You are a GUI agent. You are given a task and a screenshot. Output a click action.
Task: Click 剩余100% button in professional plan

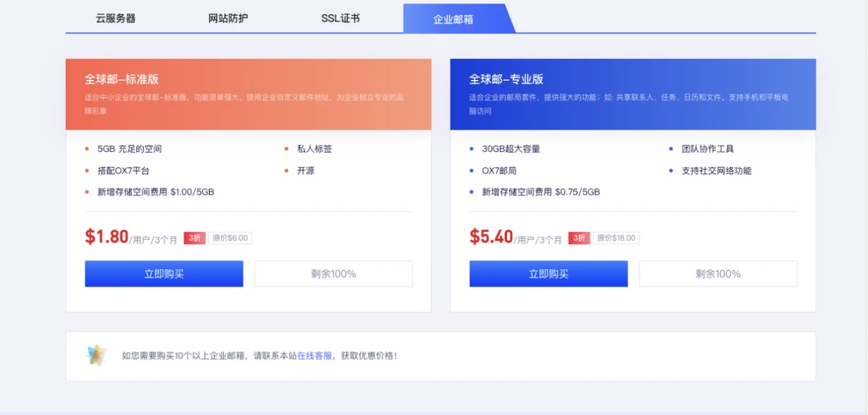tap(717, 274)
